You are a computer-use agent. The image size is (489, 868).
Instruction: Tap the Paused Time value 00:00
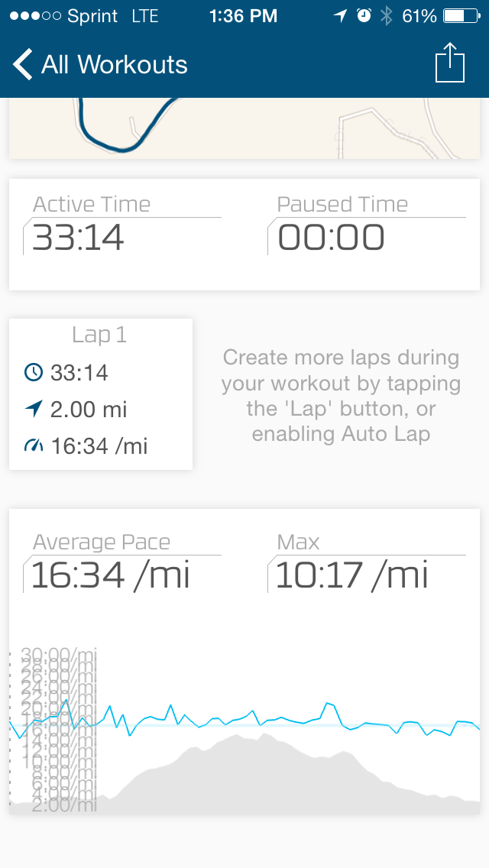331,238
